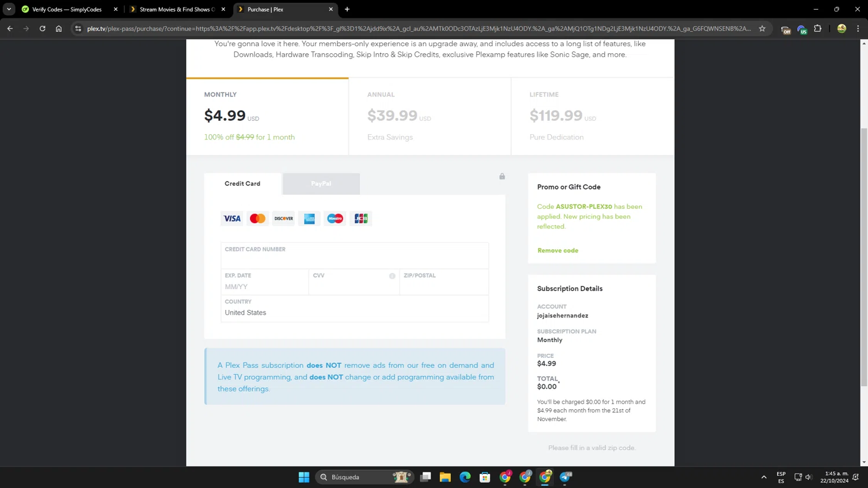Click Remove code link

point(558,250)
